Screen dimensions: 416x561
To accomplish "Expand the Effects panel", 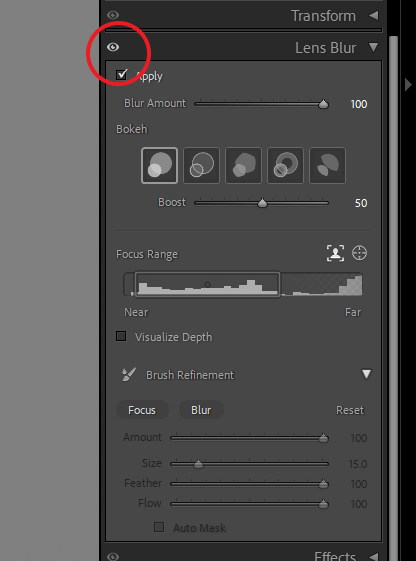I will coord(373,556).
